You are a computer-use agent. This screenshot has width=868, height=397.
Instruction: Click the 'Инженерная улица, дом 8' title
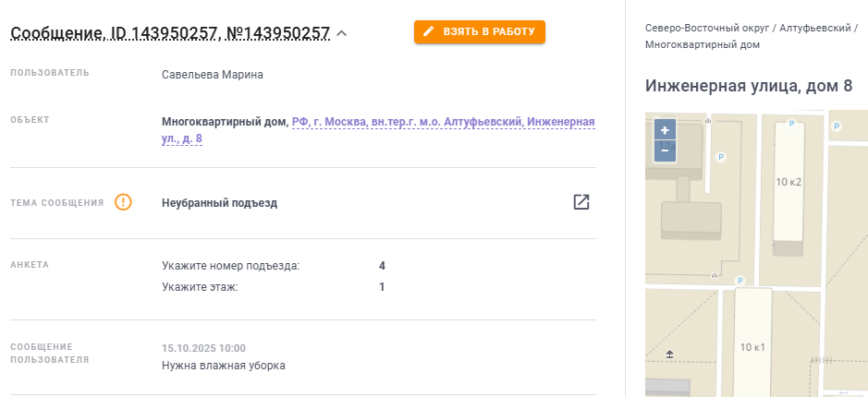748,86
